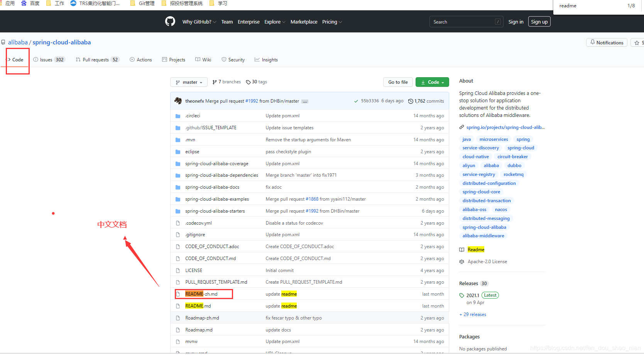
Task: Open the Git管理 bookmark folder
Action: (x=143, y=3)
